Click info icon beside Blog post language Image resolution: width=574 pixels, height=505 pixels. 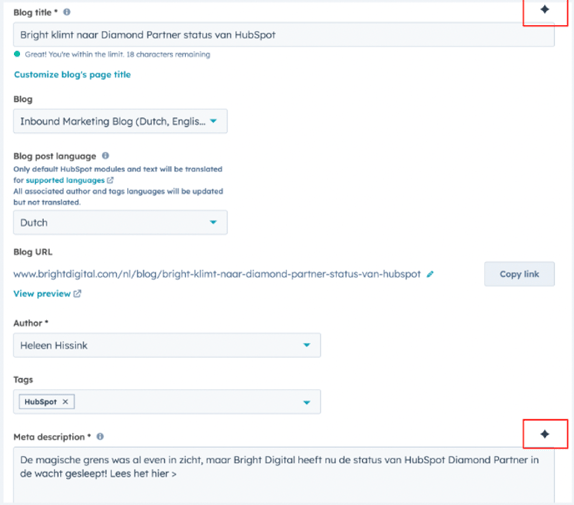[x=105, y=156]
